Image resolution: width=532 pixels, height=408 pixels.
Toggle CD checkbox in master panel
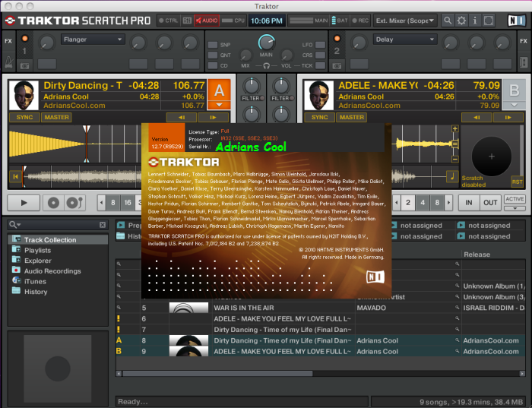point(213,65)
